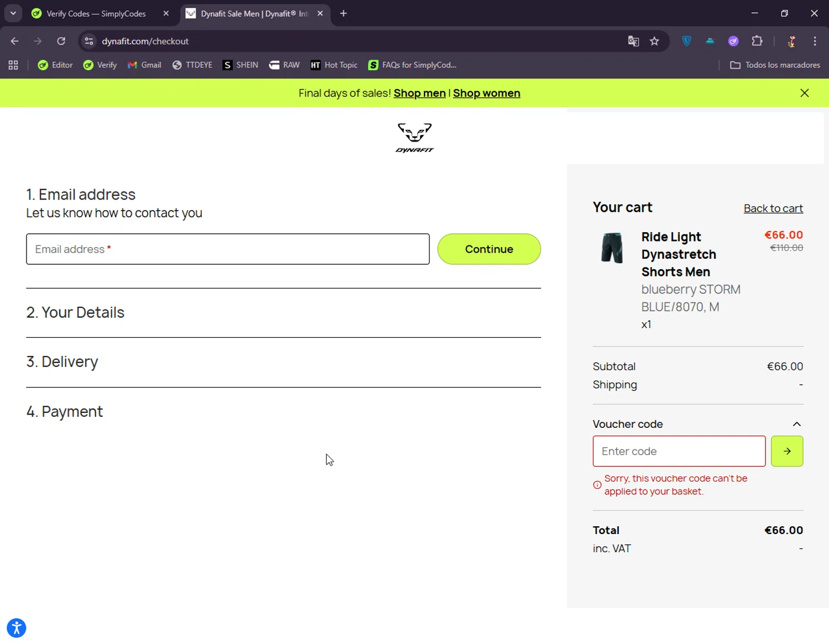Click the purple round extension icon
This screenshot has width=829, height=644.
(x=733, y=41)
